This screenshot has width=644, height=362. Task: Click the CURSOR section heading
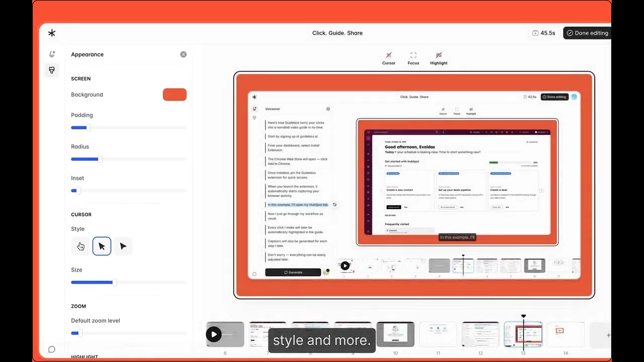[x=81, y=215]
